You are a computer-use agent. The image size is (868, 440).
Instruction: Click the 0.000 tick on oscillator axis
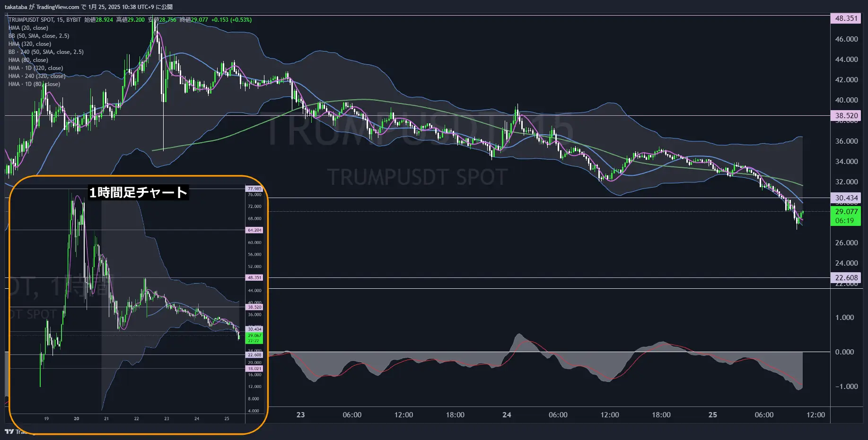844,352
